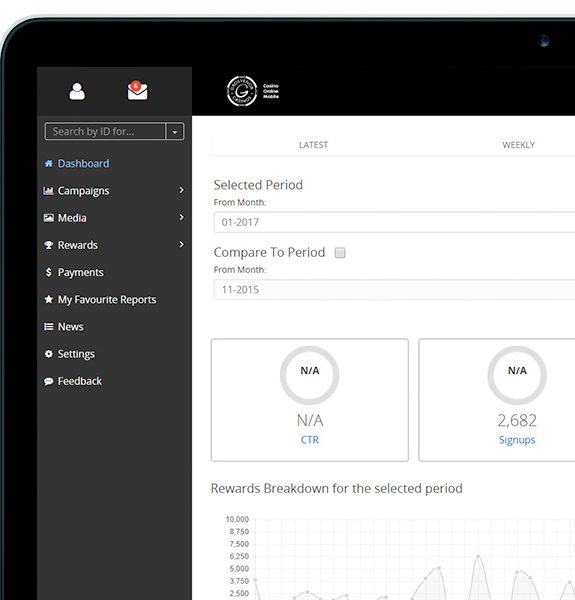Click the 3,750 chart axis label
The height and width of the screenshot is (600, 575).
coord(239,581)
